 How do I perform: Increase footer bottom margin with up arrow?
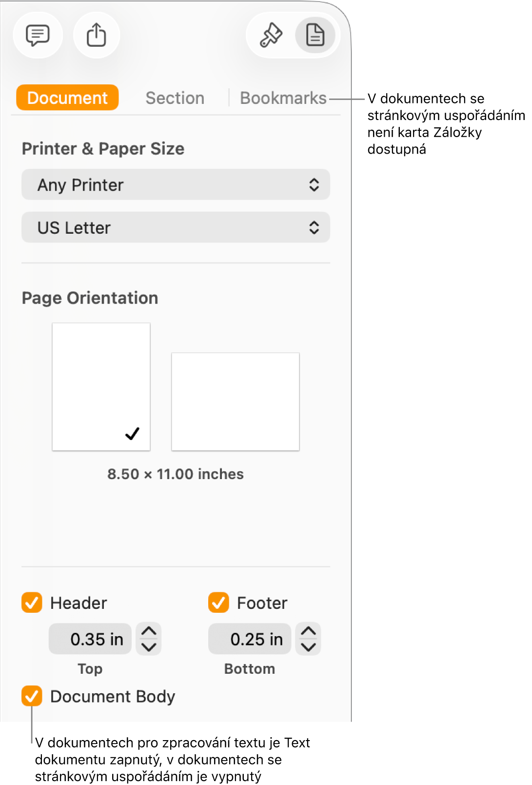[308, 631]
